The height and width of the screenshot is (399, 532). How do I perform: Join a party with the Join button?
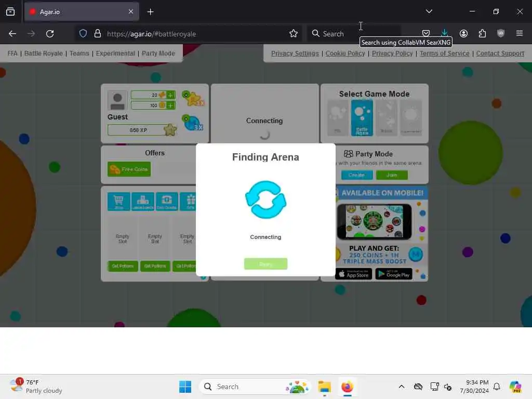[x=392, y=175]
